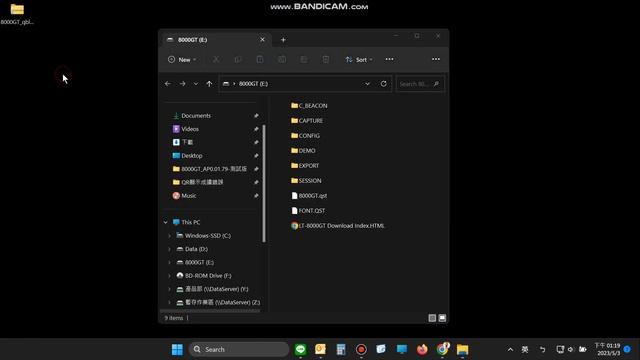Select Windows-SSD (C:) in navigation pane

pos(207,236)
